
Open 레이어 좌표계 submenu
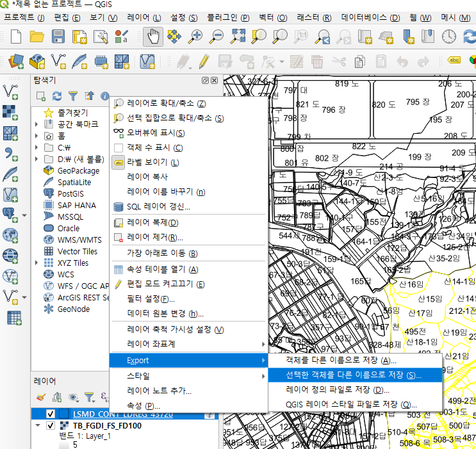(188, 344)
